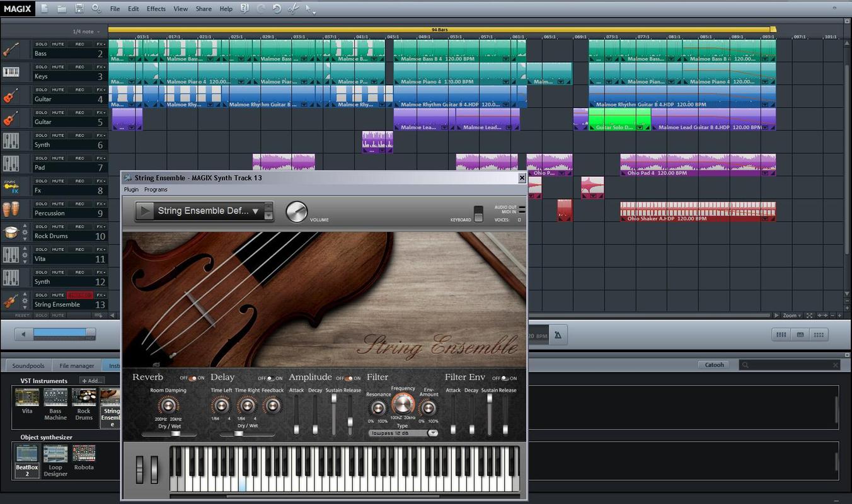Select the green Guitar Solo clip
Image resolution: width=852 pixels, height=504 pixels.
619,119
